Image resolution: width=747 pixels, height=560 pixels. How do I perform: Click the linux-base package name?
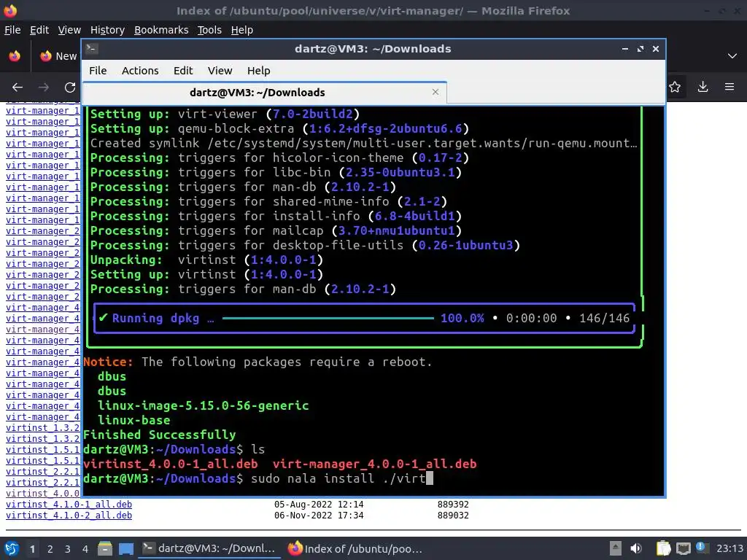coord(134,420)
